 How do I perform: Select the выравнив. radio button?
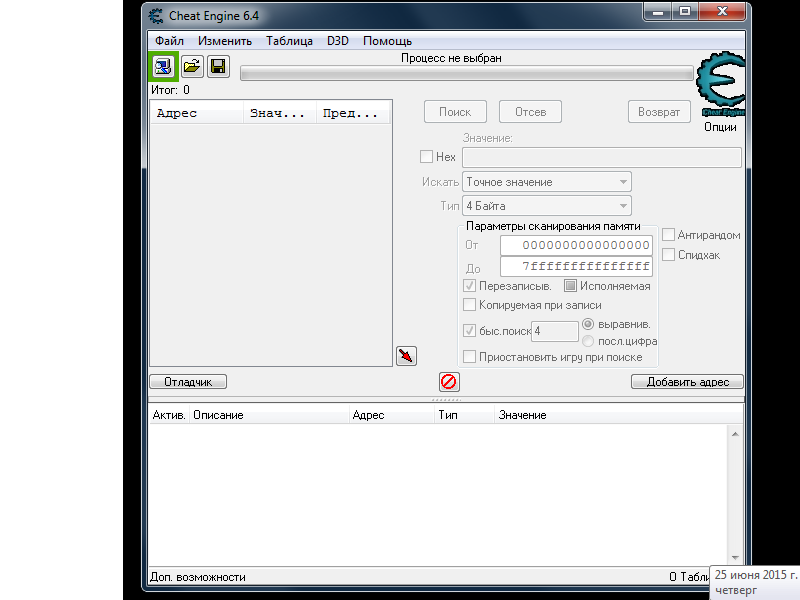pos(588,324)
